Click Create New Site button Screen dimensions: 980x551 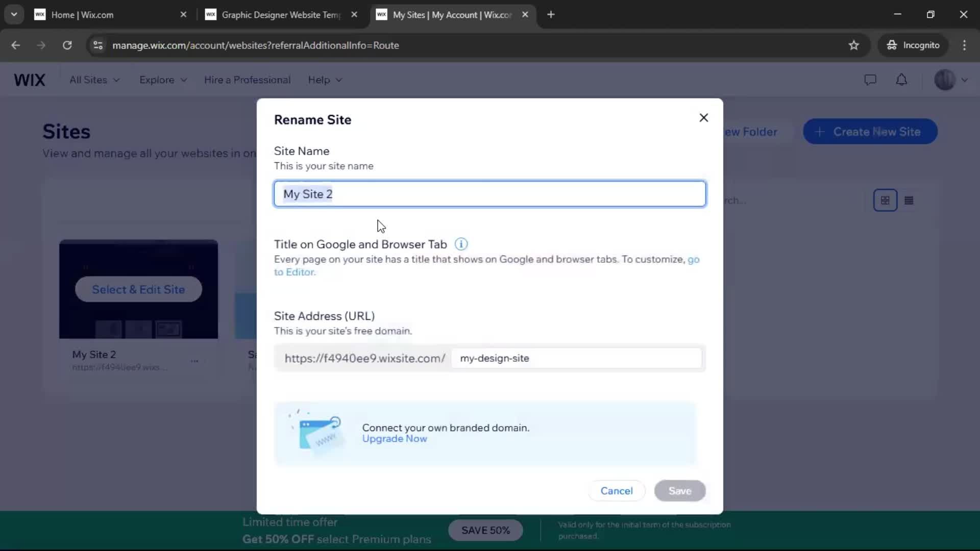870,132
